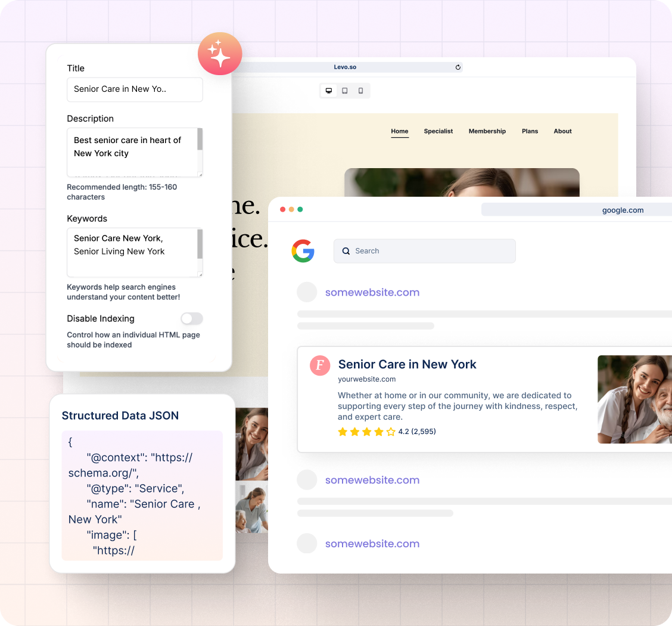This screenshot has width=672, height=626.
Task: Click the magnifier icon in Search box
Action: click(346, 251)
